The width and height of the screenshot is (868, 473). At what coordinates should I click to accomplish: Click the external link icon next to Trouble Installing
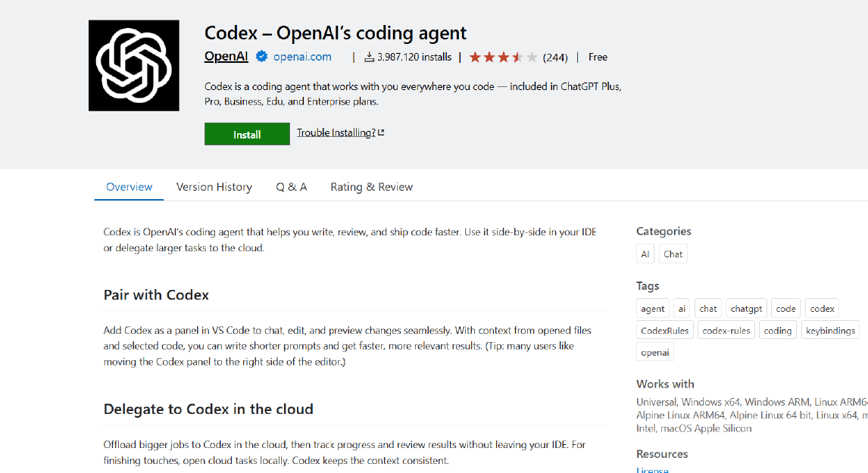pos(381,131)
